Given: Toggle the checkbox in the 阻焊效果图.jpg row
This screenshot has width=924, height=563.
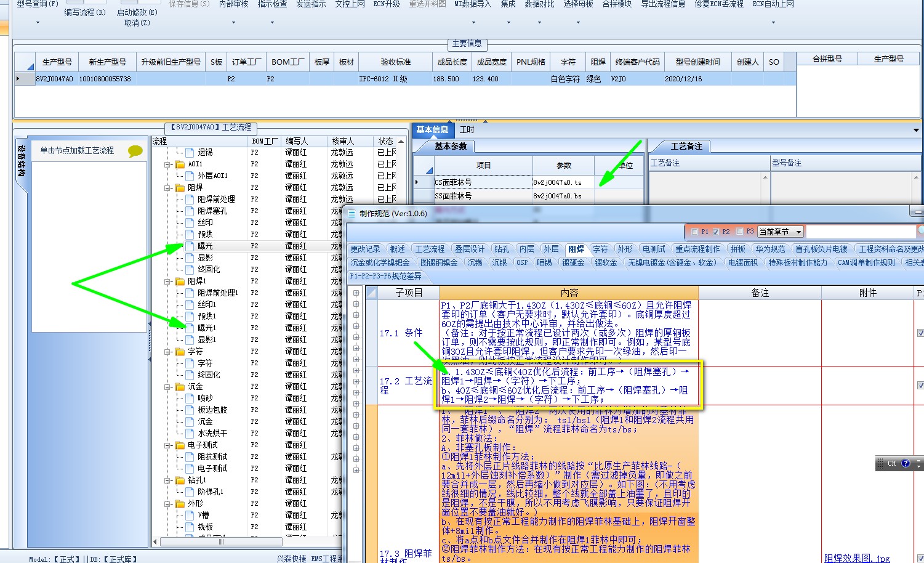Looking at the screenshot, I should pyautogui.click(x=920, y=559).
